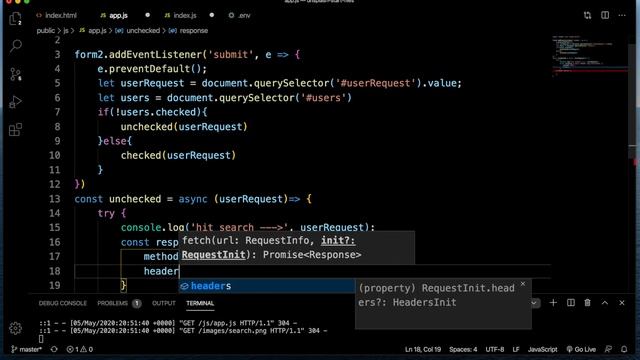Open the Manage gear in activity bar

(16, 328)
